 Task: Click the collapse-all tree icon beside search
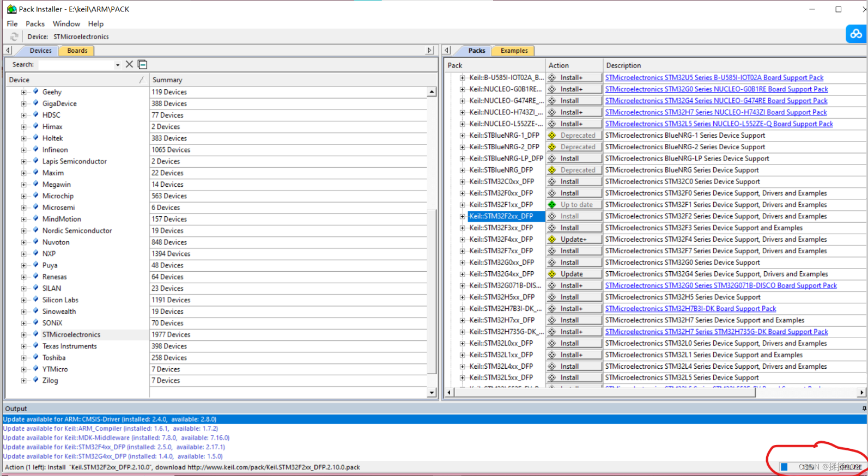[x=143, y=64]
